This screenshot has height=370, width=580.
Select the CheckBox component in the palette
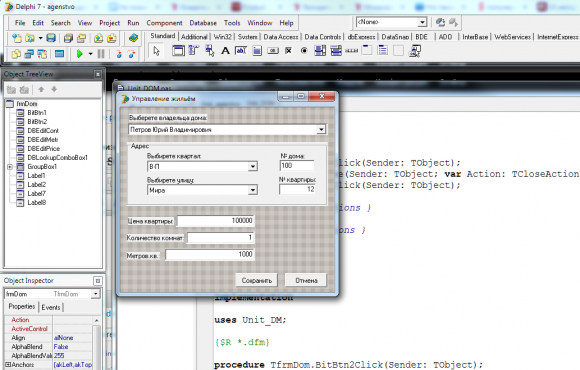289,51
